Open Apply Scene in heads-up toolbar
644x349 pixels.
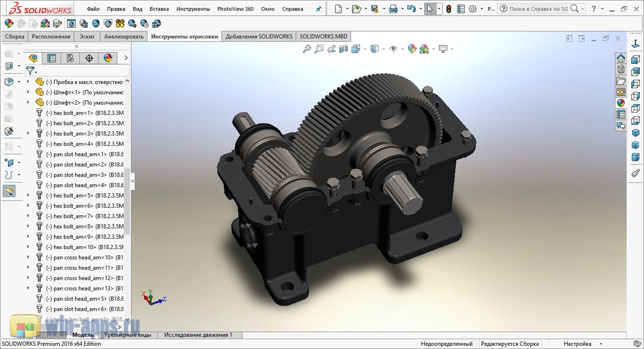[424, 48]
